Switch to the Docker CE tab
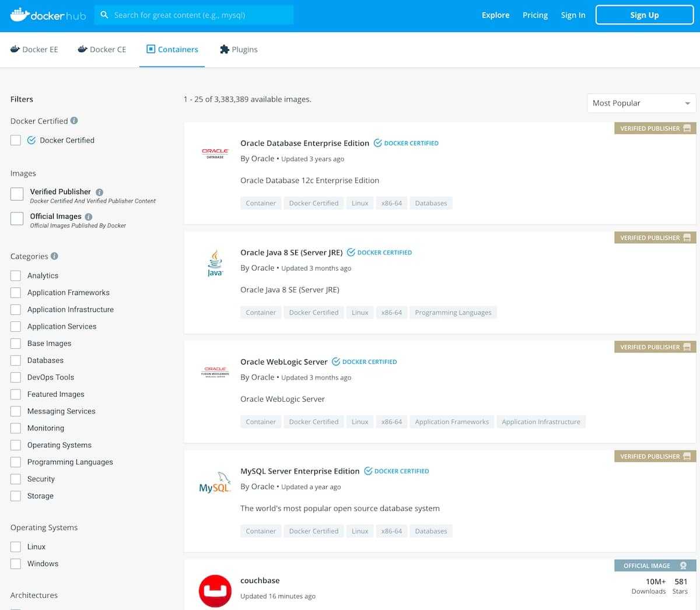700x610 pixels. [x=102, y=50]
